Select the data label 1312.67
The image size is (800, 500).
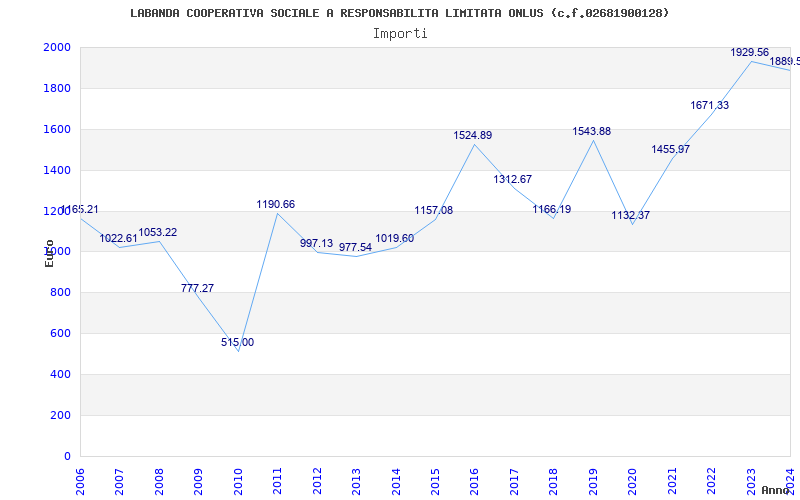(512, 179)
